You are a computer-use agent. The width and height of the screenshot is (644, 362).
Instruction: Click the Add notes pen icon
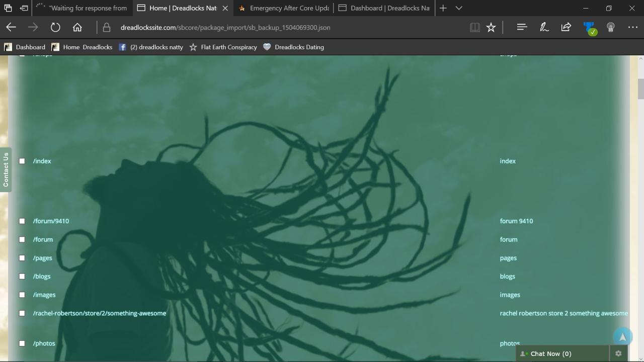[544, 28]
